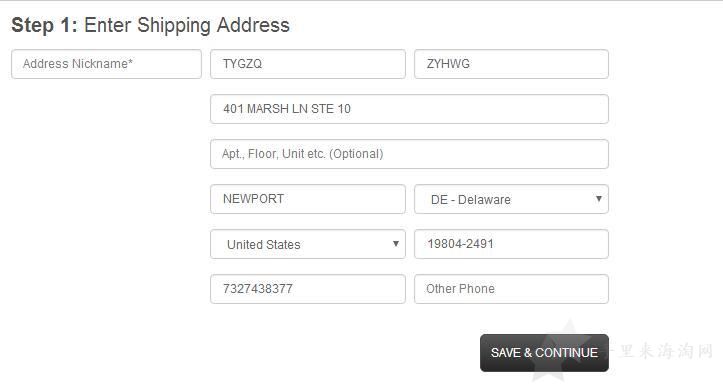This screenshot has height=390, width=723.
Task: Click the 'Enter Shipping Address' heading text
Action: 187,26
